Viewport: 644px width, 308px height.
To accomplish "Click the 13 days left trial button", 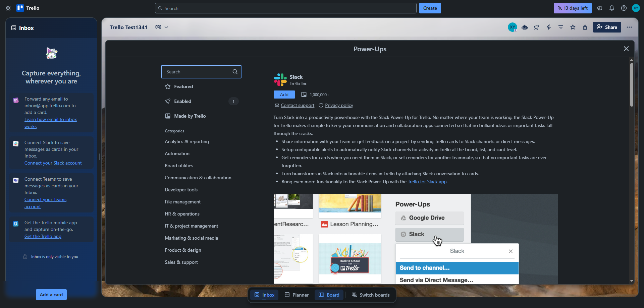I will pyautogui.click(x=573, y=8).
